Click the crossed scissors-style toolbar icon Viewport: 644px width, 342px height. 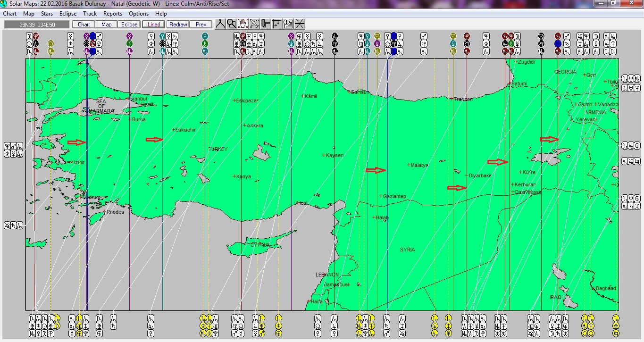pyautogui.click(x=254, y=24)
